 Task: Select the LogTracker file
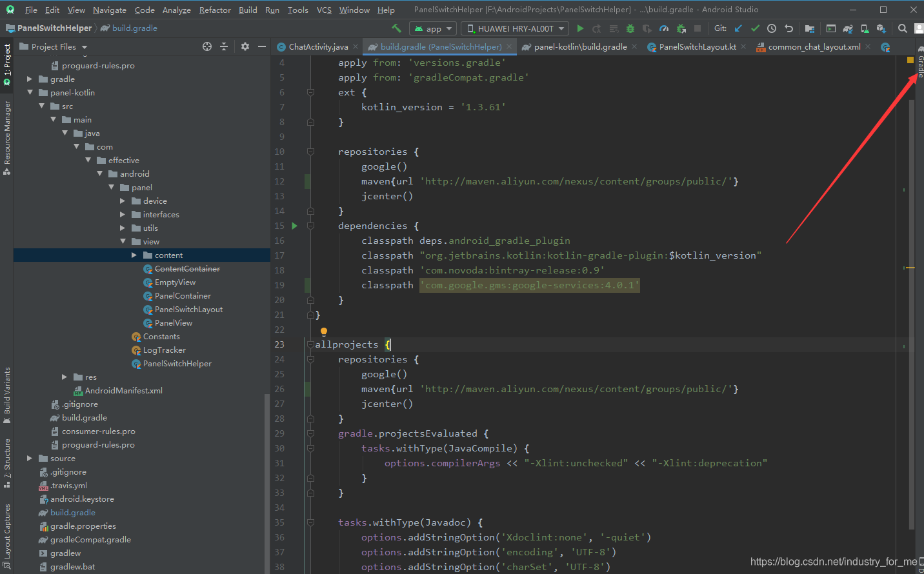click(x=164, y=350)
